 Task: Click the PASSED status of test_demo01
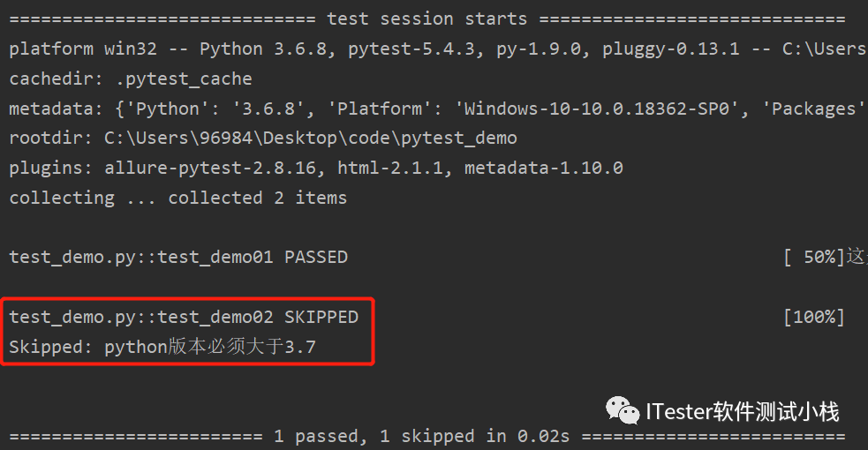315,258
